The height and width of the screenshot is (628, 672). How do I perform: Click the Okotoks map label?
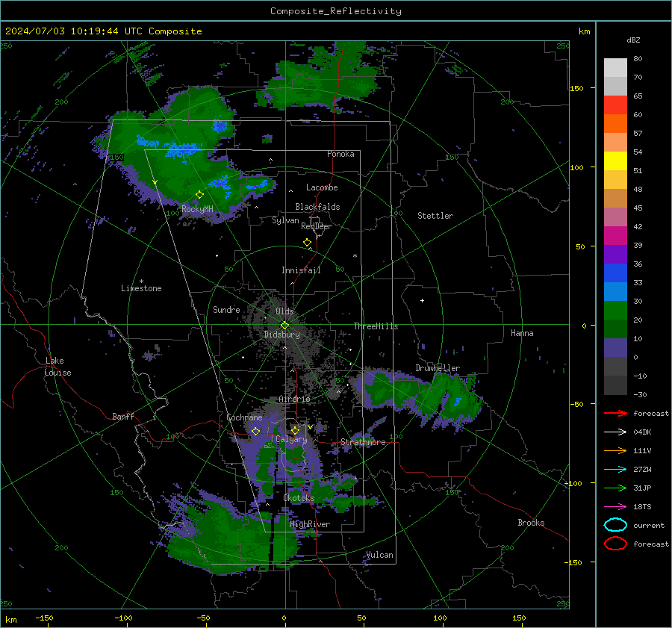[x=299, y=498]
